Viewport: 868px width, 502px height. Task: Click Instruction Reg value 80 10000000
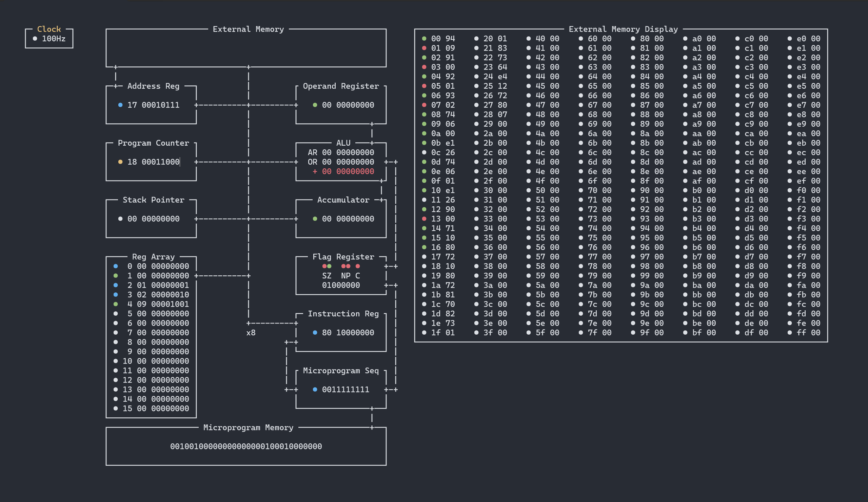point(348,333)
